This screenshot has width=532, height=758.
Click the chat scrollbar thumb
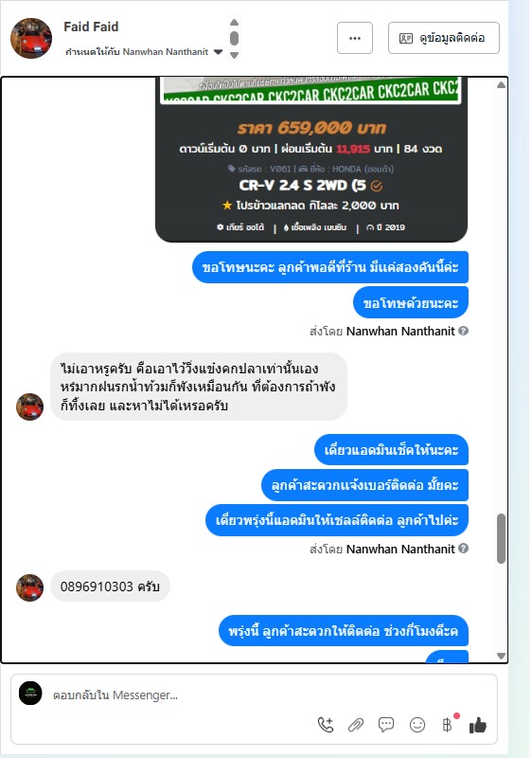tap(501, 538)
